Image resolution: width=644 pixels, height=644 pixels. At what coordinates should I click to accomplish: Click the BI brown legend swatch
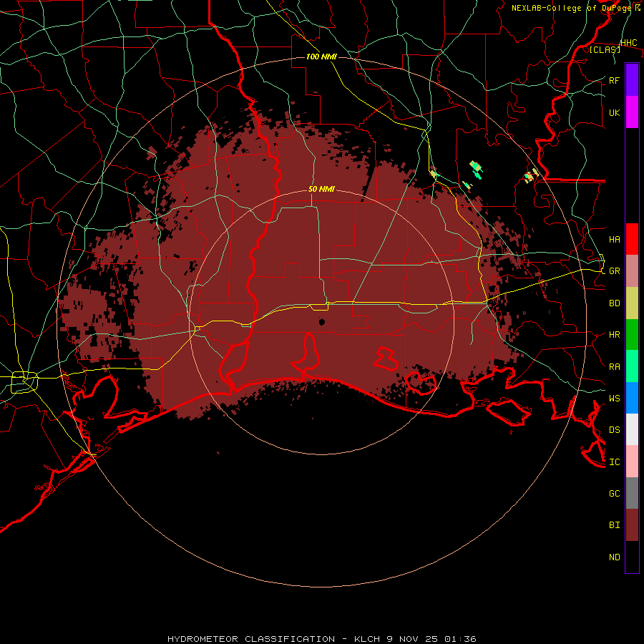click(x=632, y=525)
